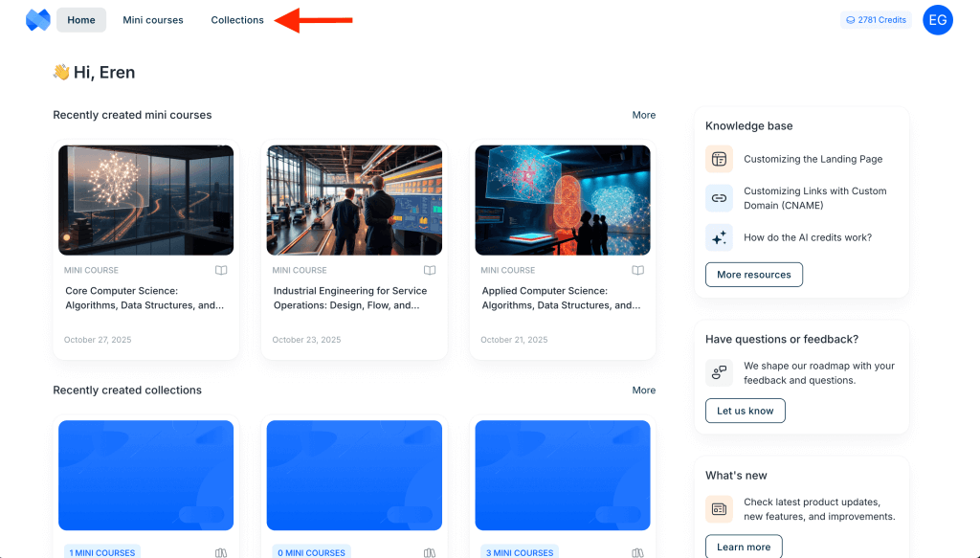This screenshot has width=980, height=558.
Task: Click the feedback chat icon
Action: click(719, 372)
